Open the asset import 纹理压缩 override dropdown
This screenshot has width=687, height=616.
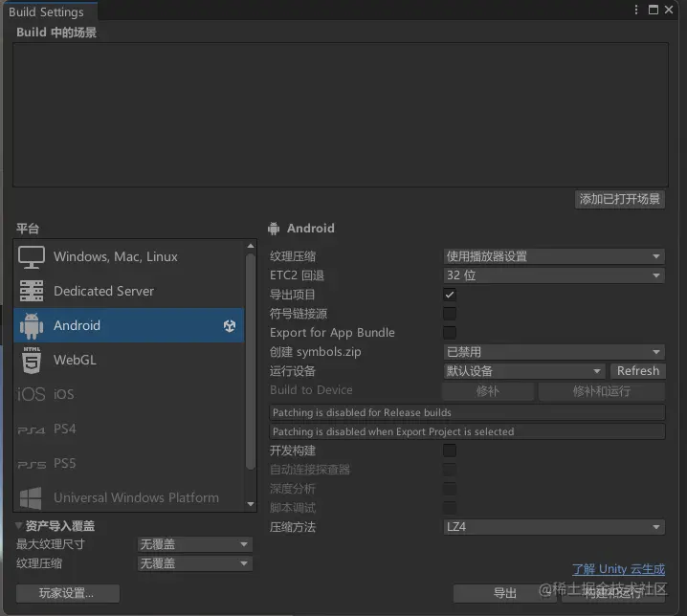coord(194,563)
